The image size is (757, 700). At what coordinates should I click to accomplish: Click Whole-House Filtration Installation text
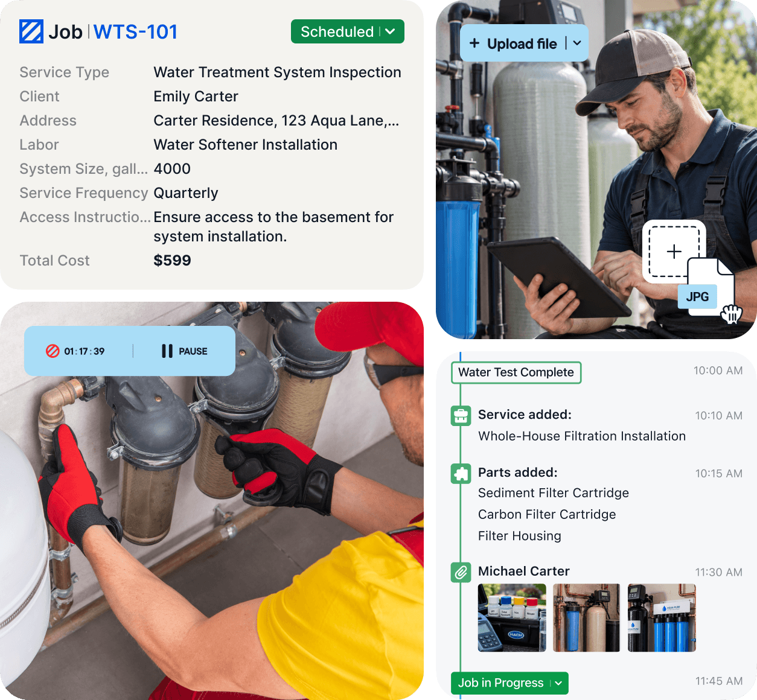582,436
